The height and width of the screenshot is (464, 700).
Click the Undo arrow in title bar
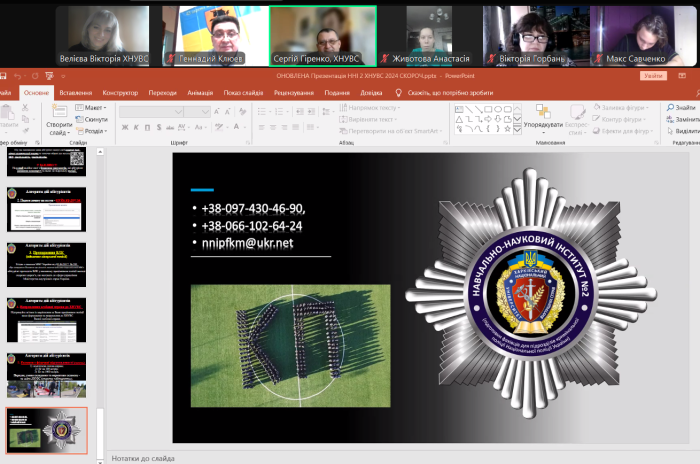point(19,76)
